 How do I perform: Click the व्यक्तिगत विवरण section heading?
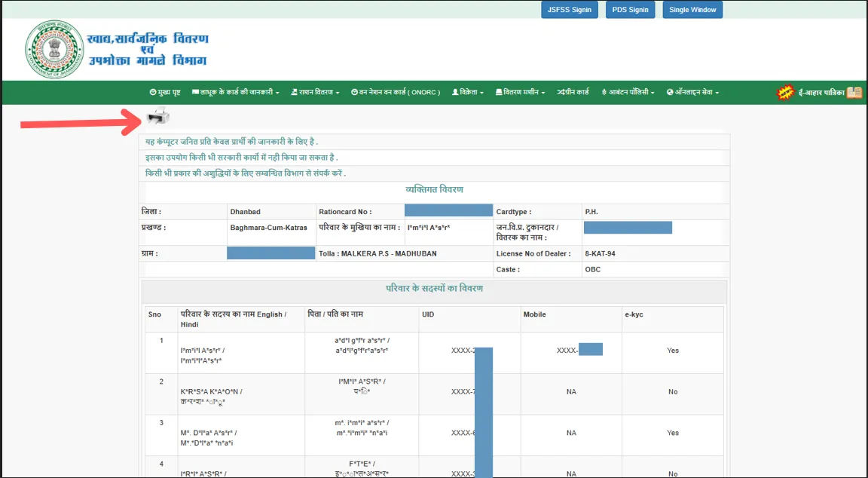[435, 190]
